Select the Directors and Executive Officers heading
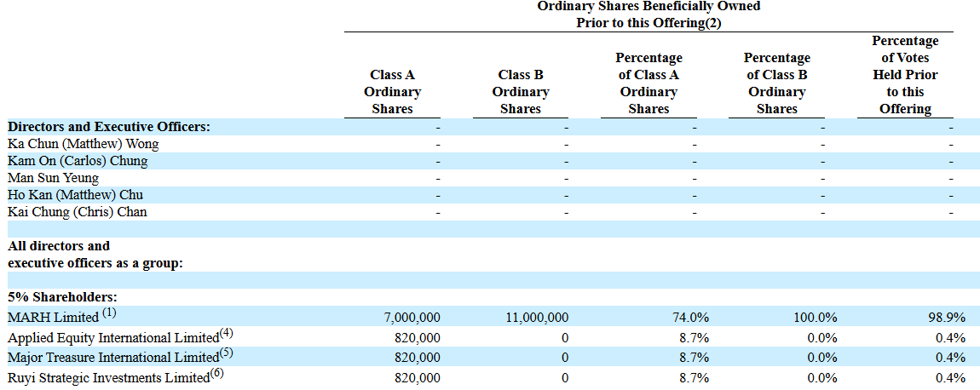 coord(108,127)
